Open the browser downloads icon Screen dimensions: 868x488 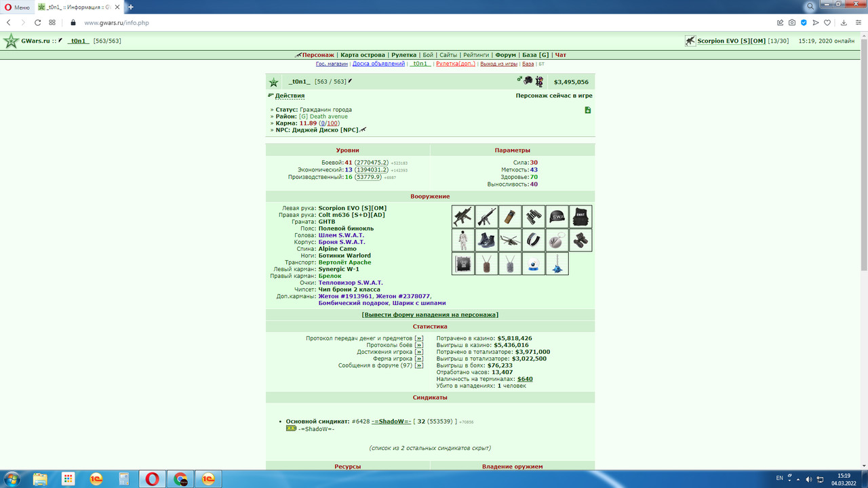(x=844, y=22)
